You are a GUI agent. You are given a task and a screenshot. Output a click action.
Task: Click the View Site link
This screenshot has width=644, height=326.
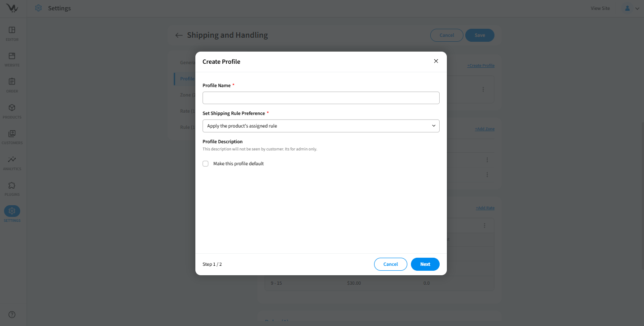[x=600, y=9]
